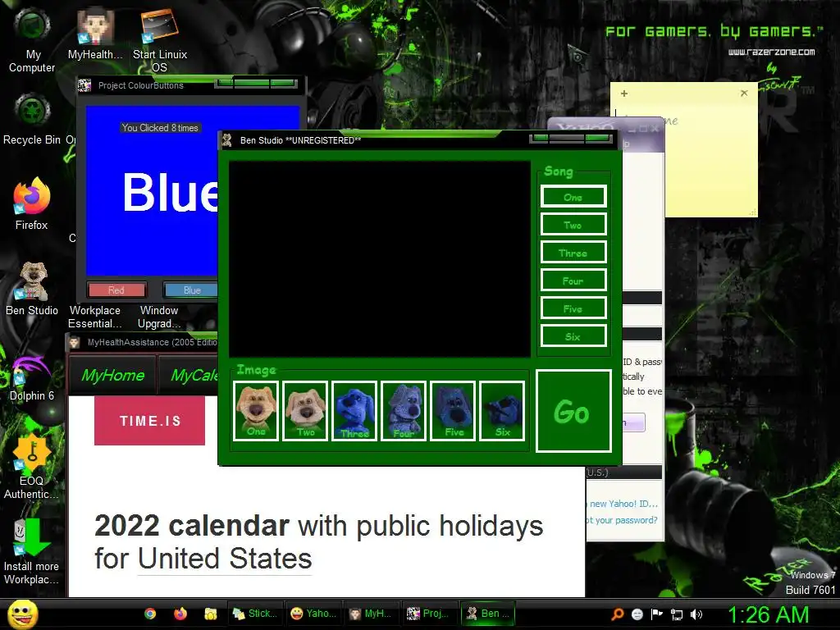The height and width of the screenshot is (630, 840).
Task: Switch to Project taskbar button
Action: (x=429, y=614)
